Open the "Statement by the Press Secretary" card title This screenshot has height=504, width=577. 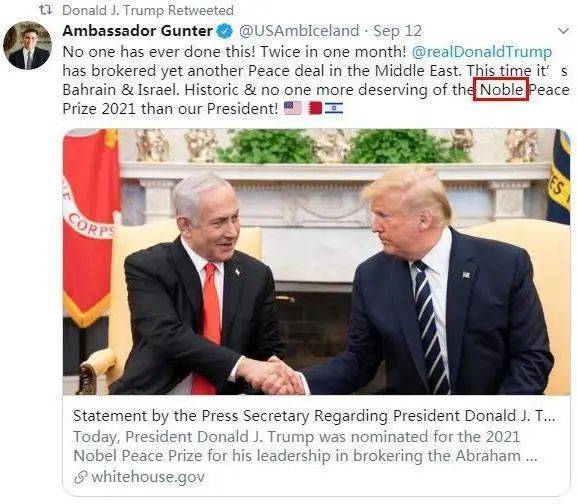[x=314, y=416]
